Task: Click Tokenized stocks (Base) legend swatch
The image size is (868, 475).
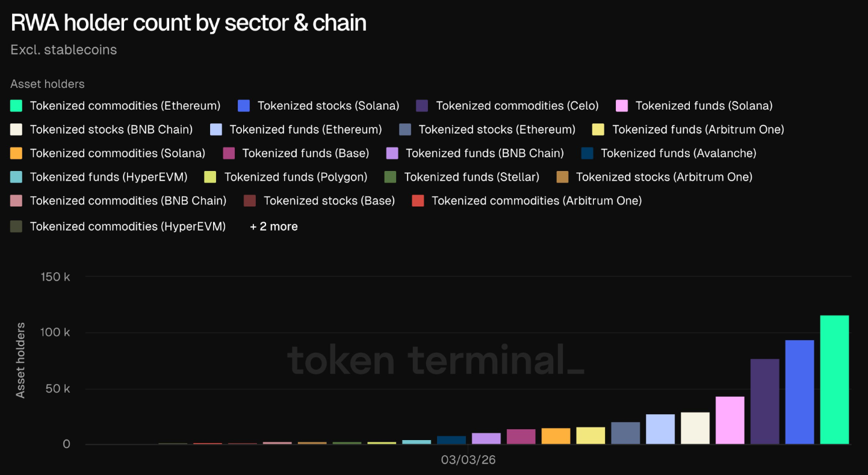Action: tap(250, 200)
